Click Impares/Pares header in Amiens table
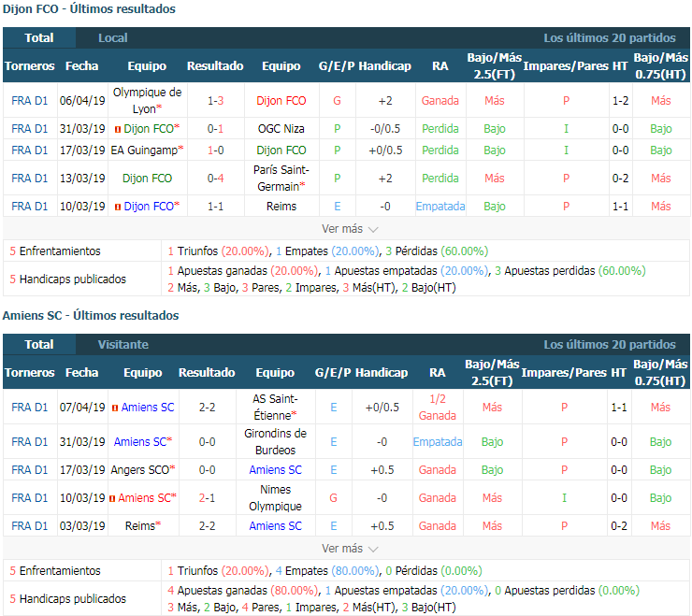Image resolution: width=692 pixels, height=616 pixels. click(x=563, y=372)
